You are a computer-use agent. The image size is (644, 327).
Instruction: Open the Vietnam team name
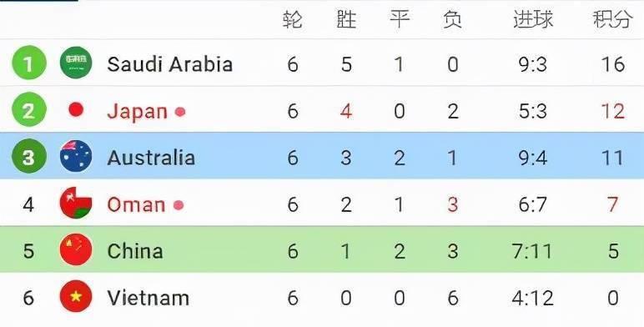click(x=148, y=298)
